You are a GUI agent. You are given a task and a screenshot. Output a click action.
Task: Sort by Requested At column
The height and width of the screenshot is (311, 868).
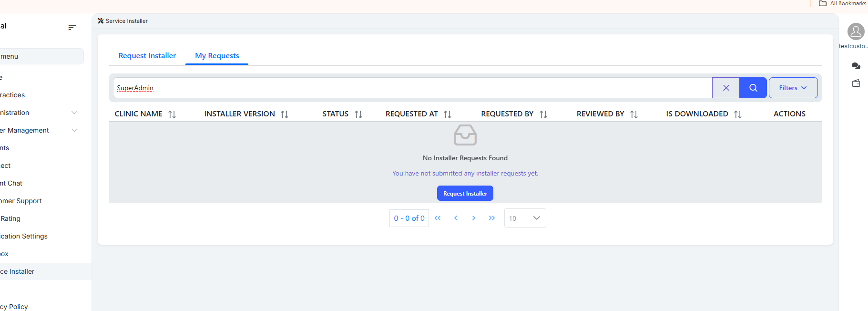448,114
